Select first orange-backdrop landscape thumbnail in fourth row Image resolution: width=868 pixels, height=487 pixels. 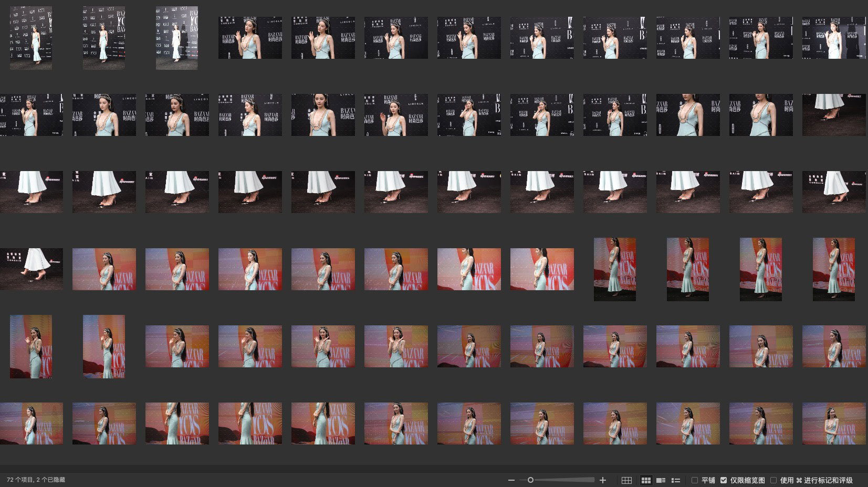(104, 269)
